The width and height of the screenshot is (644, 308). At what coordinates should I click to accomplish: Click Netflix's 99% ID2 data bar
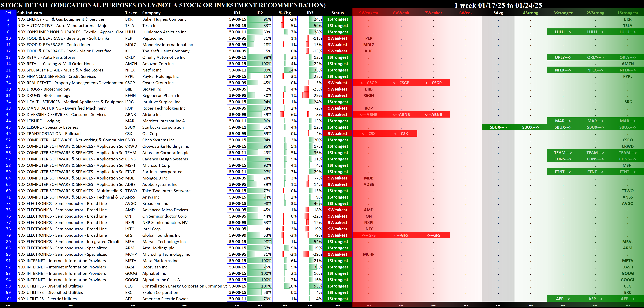pos(259,70)
